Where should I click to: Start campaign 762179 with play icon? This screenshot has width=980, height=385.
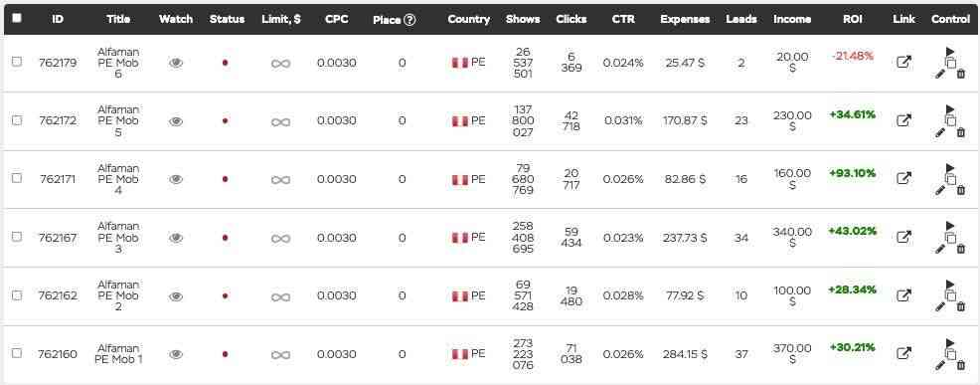[x=950, y=52]
